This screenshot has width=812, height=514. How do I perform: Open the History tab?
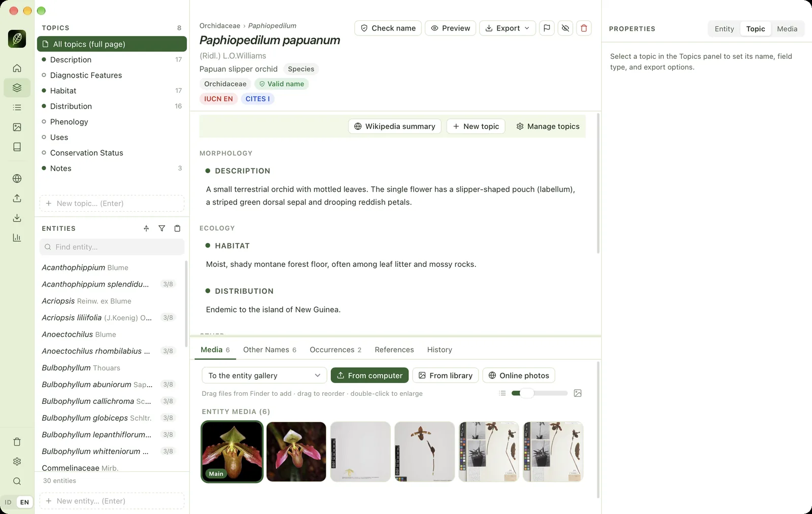pos(439,350)
